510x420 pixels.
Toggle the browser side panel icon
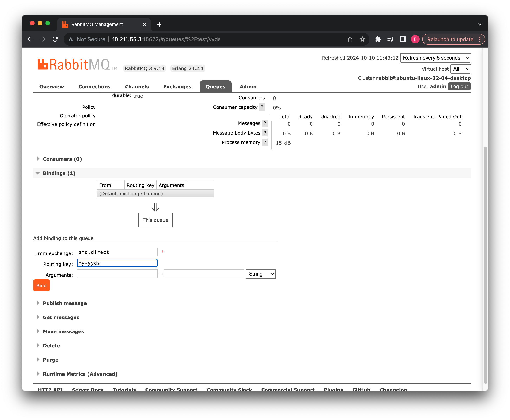point(402,39)
